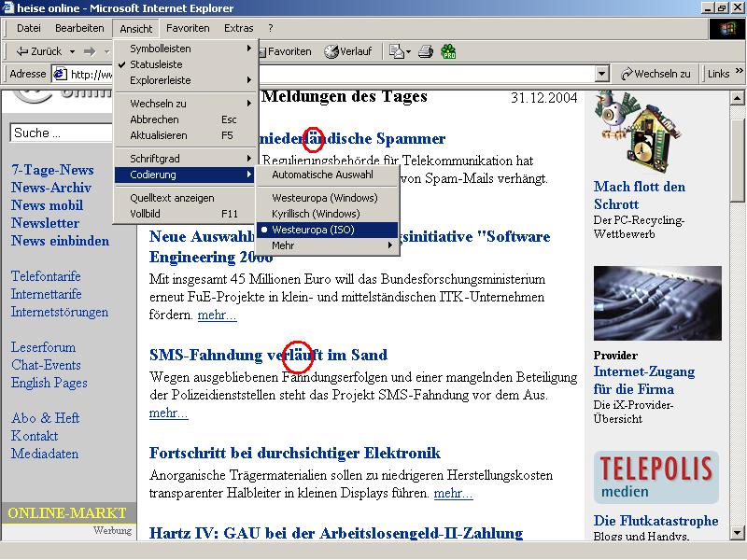Expand the Wechseln zu submenu in Ansicht
Viewport: 747px width, 560px height.
click(x=186, y=104)
